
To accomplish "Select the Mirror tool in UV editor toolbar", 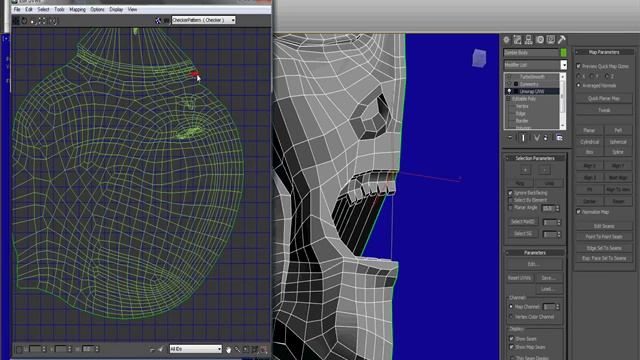I will click(x=53, y=20).
